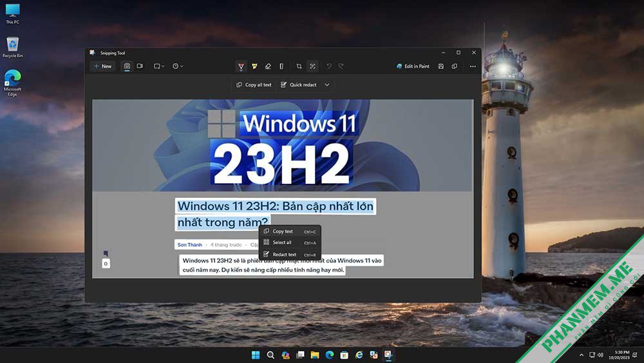Save the snip with the floppy icon

click(x=441, y=66)
